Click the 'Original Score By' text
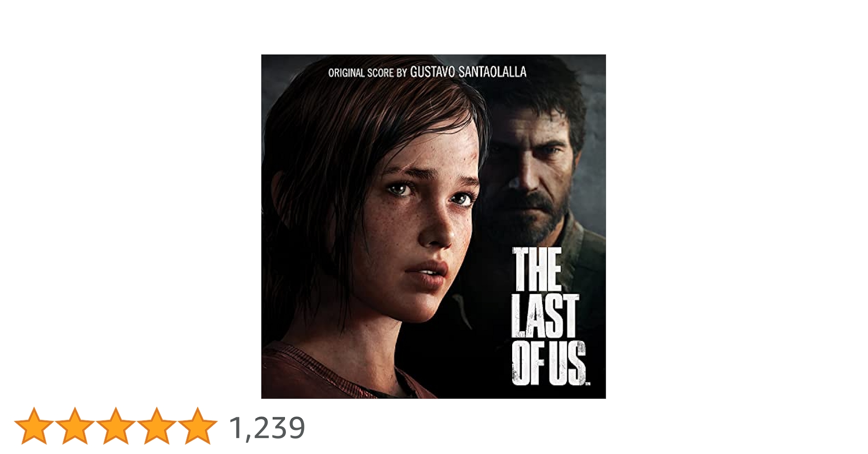The image size is (868, 454). [x=367, y=73]
